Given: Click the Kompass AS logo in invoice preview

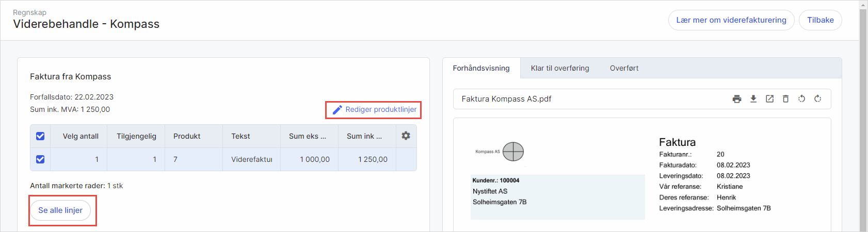Looking at the screenshot, I should (513, 152).
